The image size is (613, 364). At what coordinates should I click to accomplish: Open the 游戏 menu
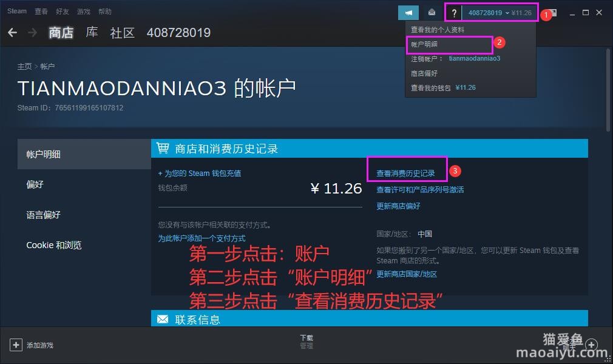click(x=84, y=12)
